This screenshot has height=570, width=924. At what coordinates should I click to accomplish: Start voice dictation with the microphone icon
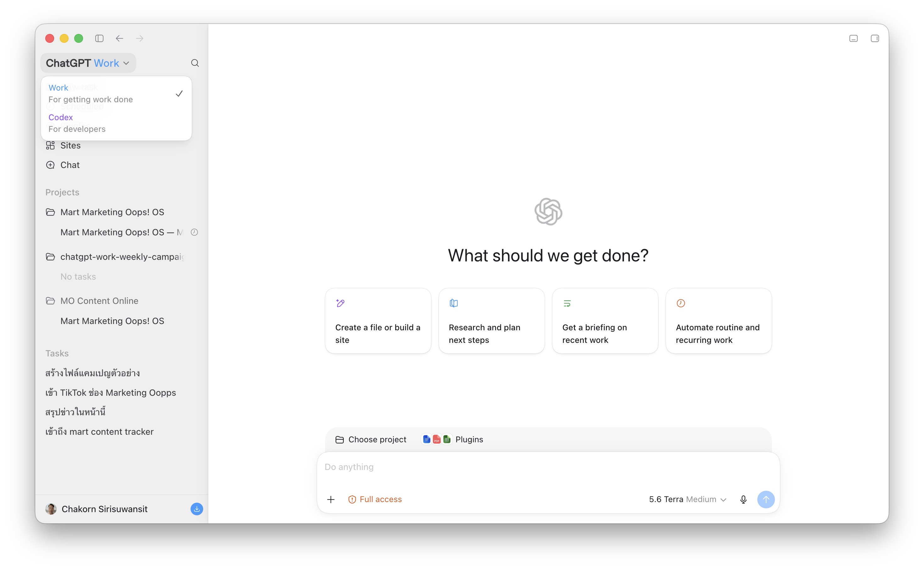pyautogui.click(x=743, y=500)
